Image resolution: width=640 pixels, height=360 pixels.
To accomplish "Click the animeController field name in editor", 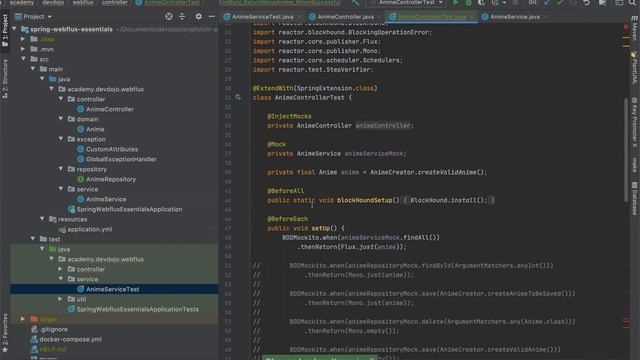I will pyautogui.click(x=383, y=126).
